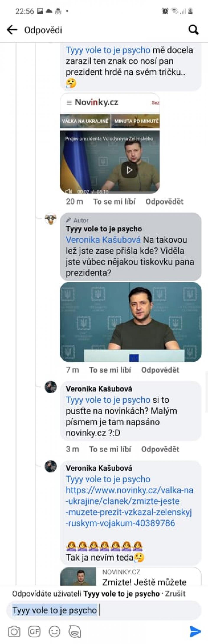Click 'To se mi líbí' under 20 m comment
This screenshot has width=208, height=644.
pyautogui.click(x=114, y=201)
